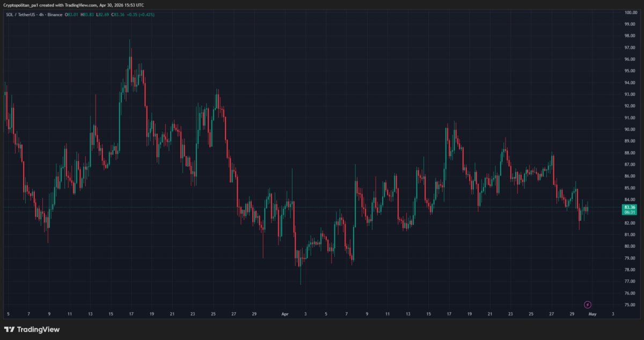Viewport: 644px width, 340px height.
Task: Click the 06:31 candle countdown timer
Action: click(x=630, y=212)
